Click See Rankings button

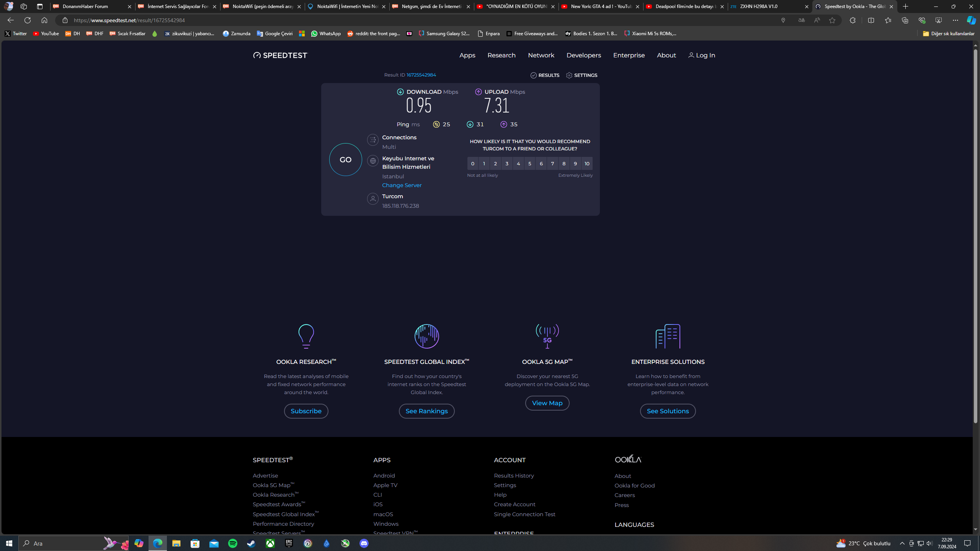pyautogui.click(x=426, y=411)
